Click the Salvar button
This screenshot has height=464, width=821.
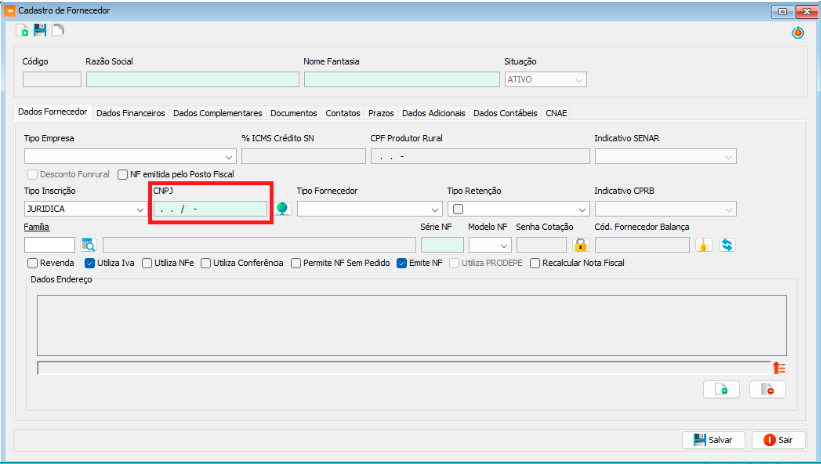713,440
